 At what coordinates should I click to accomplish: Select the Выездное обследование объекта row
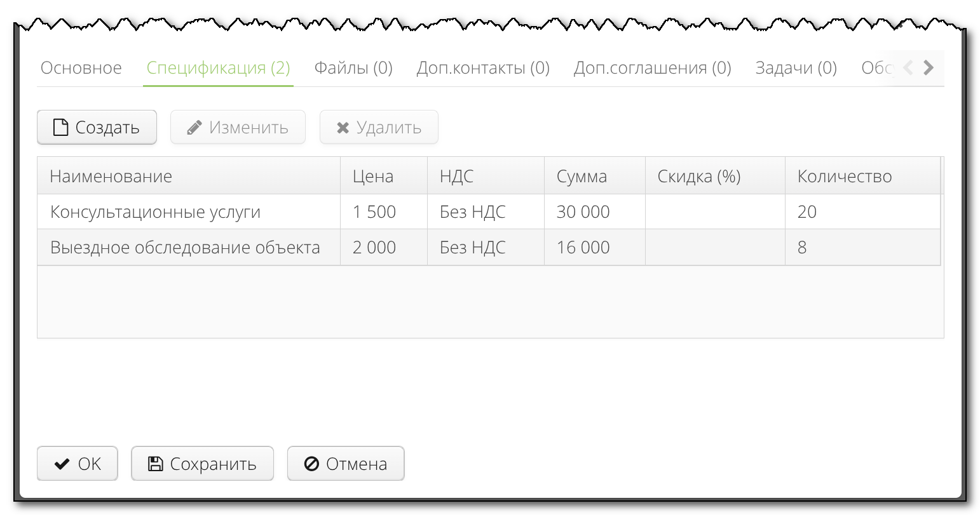185,248
